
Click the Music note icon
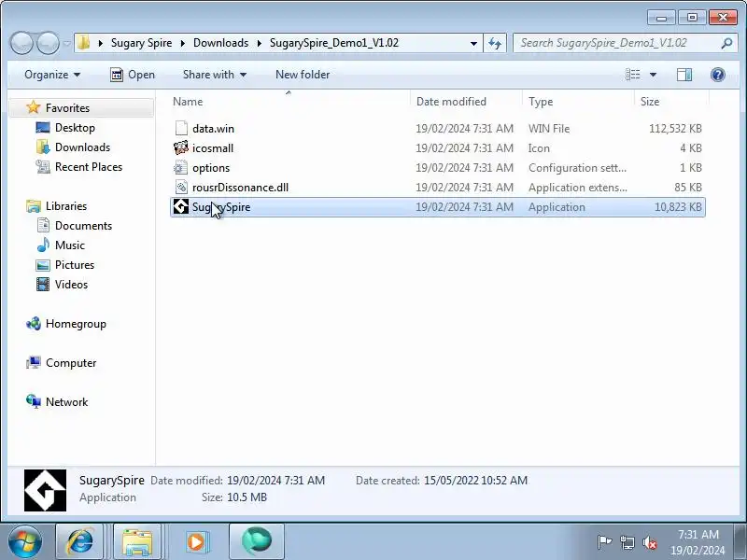43,245
